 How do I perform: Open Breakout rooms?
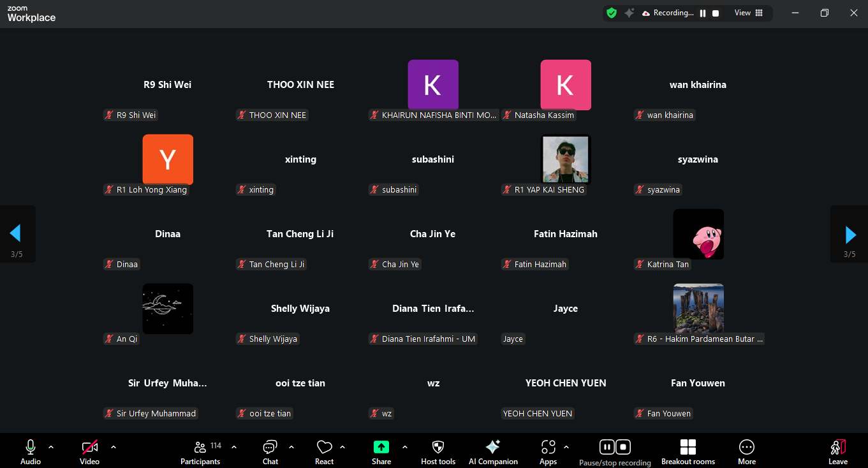point(688,451)
